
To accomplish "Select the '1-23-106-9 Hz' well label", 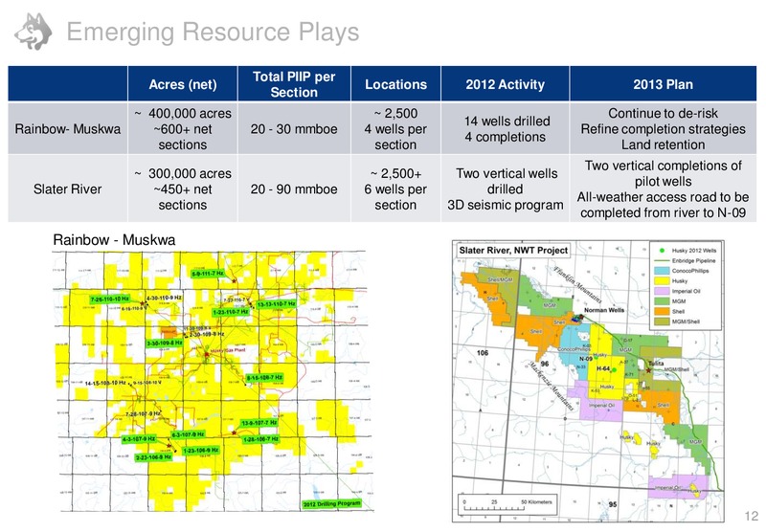I will click(201, 451).
